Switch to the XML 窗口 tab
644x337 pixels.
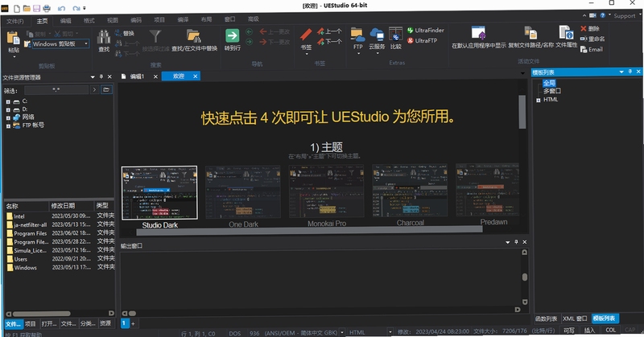[x=575, y=319]
